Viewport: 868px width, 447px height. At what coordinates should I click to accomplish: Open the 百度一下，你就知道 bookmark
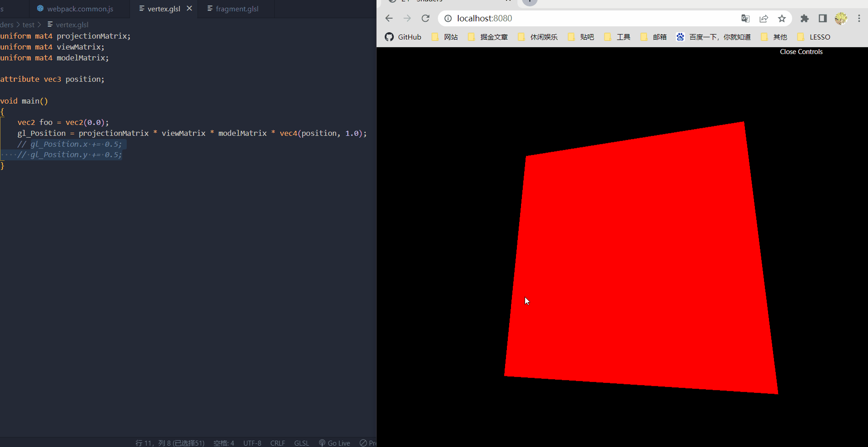click(714, 37)
